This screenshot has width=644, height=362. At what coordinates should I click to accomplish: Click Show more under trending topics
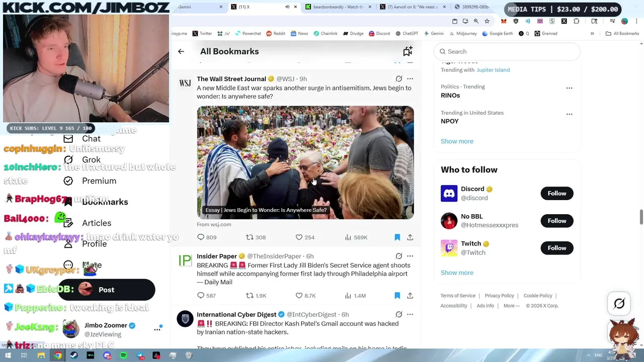click(x=457, y=141)
